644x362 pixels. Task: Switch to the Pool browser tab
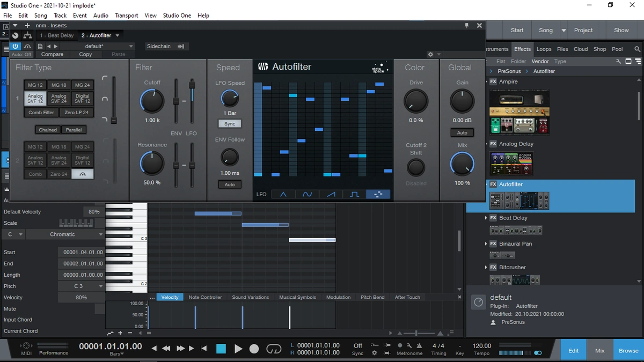[x=618, y=49]
